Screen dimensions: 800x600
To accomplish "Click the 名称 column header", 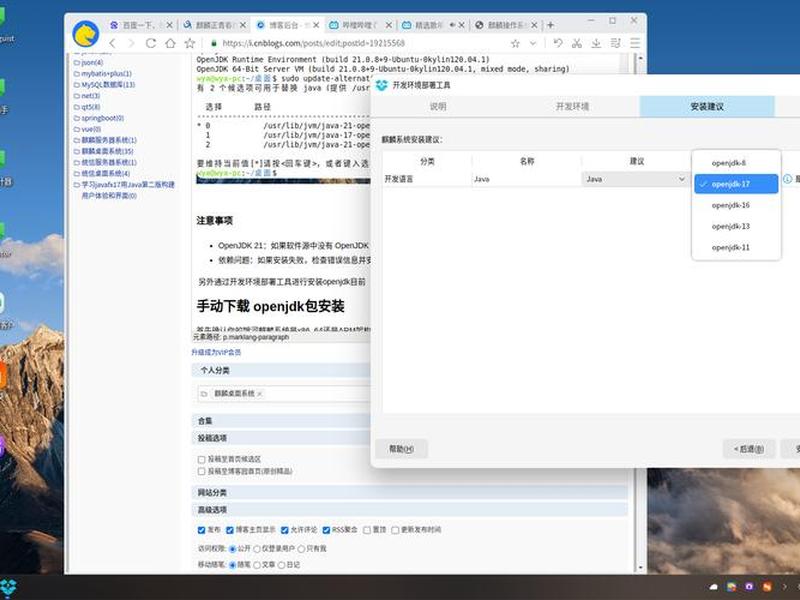I will coord(527,161).
